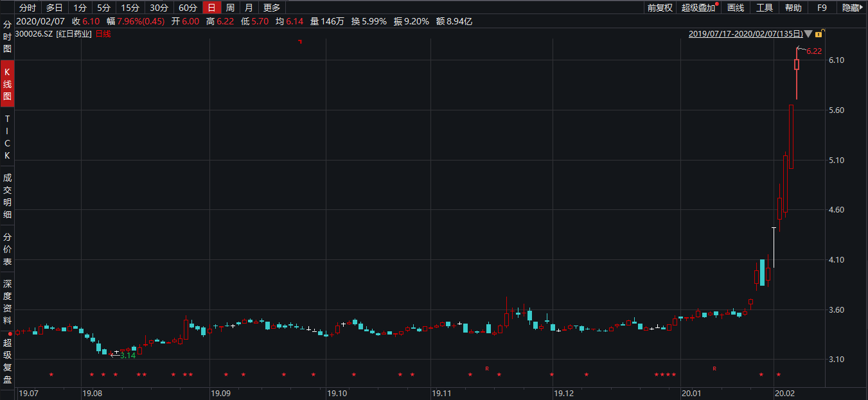Select the 5分 period
The width and height of the screenshot is (868, 400).
(x=103, y=8)
